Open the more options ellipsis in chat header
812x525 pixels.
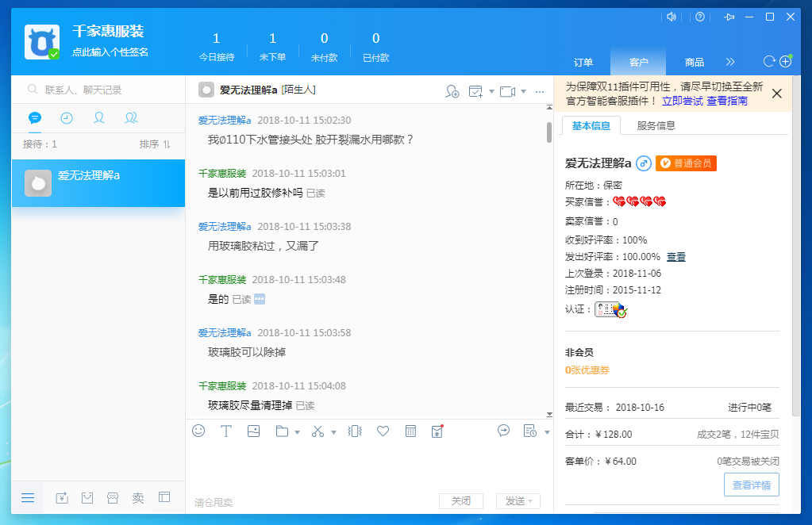tap(540, 91)
